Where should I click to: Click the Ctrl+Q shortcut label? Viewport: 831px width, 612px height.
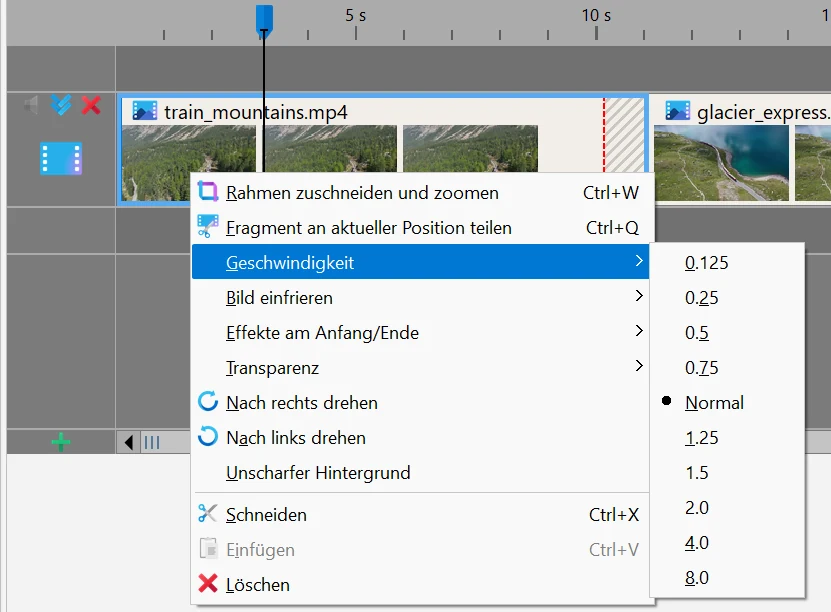[612, 227]
